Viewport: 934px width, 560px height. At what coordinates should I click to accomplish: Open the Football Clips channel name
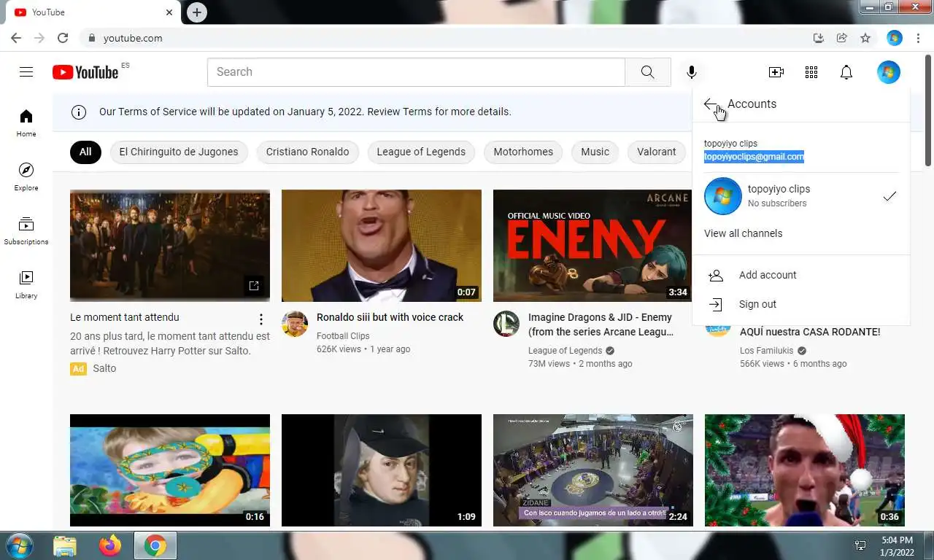343,336
